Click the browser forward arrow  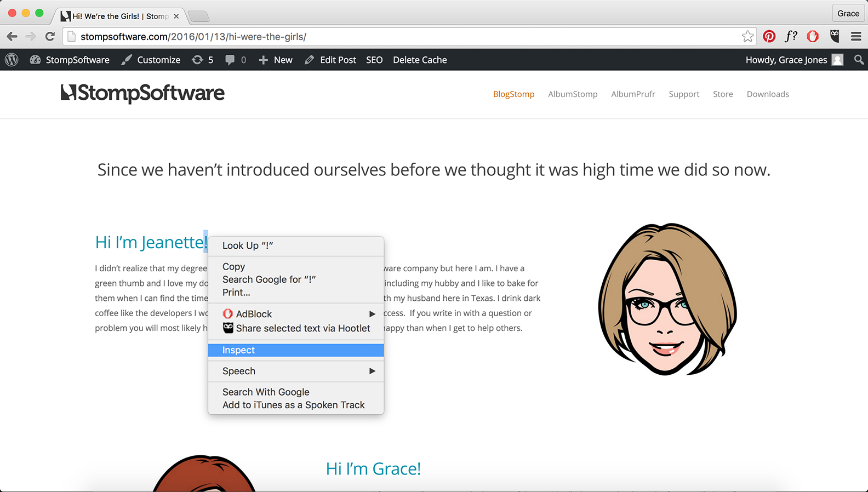point(31,37)
